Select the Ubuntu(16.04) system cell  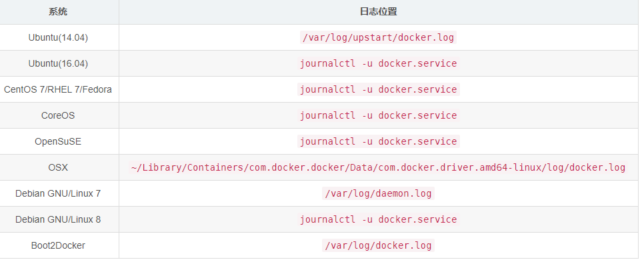(x=58, y=63)
